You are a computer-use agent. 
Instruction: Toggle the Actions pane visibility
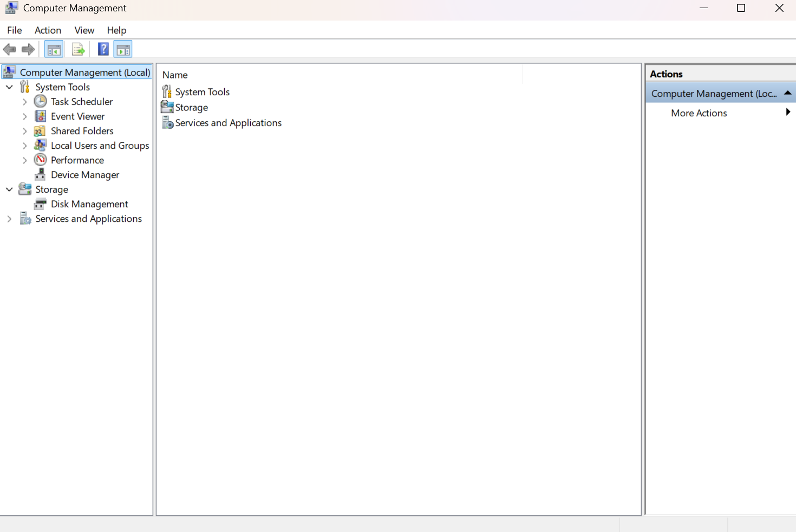(x=123, y=49)
